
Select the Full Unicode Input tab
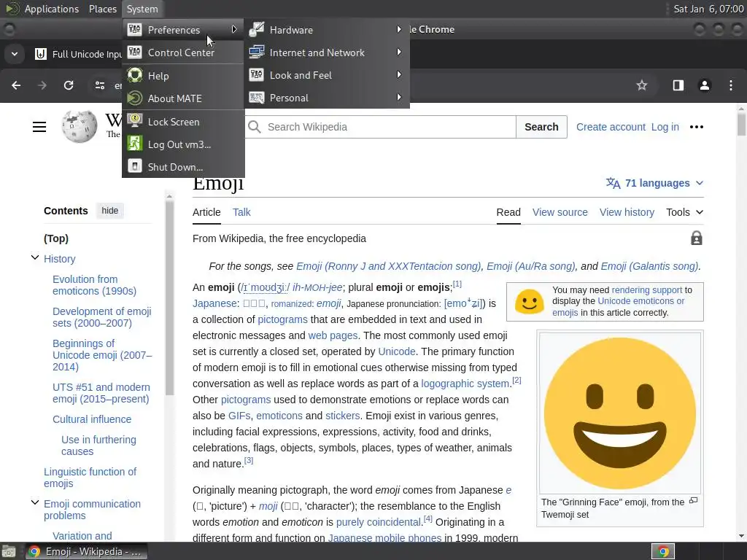point(79,54)
